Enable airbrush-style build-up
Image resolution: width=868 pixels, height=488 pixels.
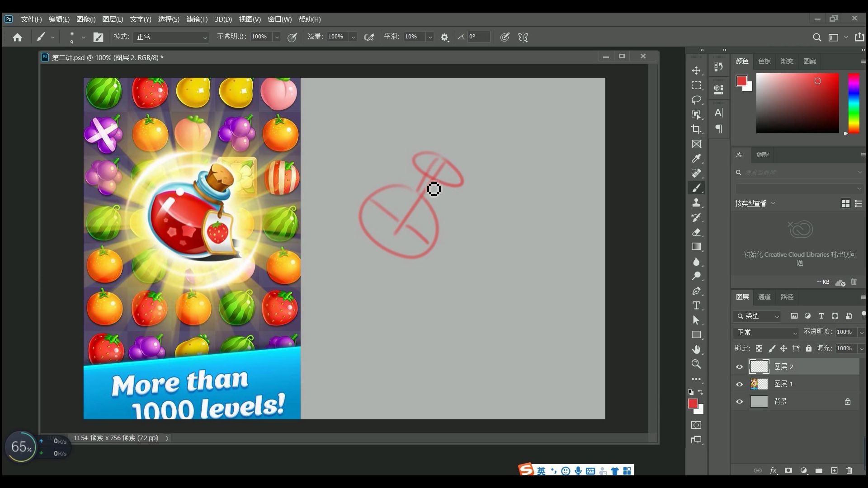[x=369, y=37]
